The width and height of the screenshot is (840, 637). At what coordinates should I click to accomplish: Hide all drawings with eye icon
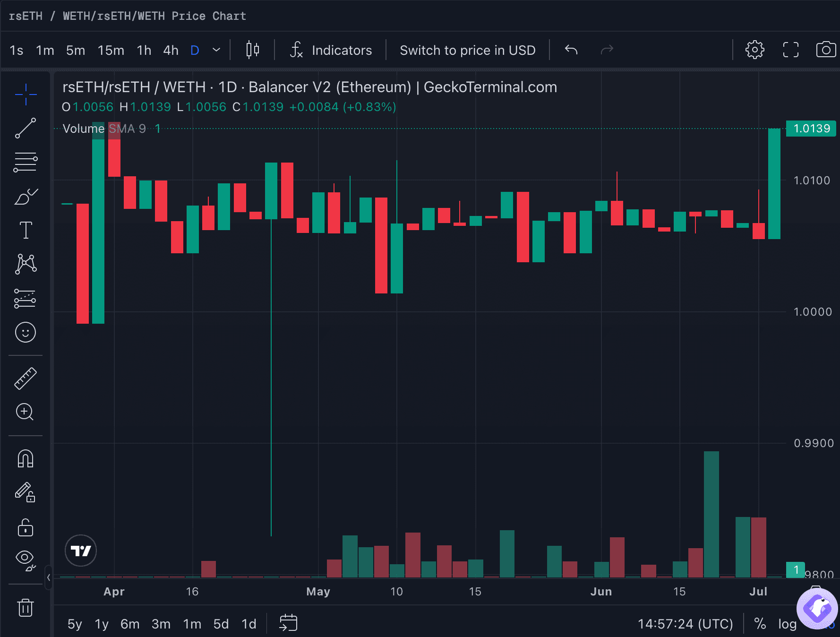click(26, 560)
